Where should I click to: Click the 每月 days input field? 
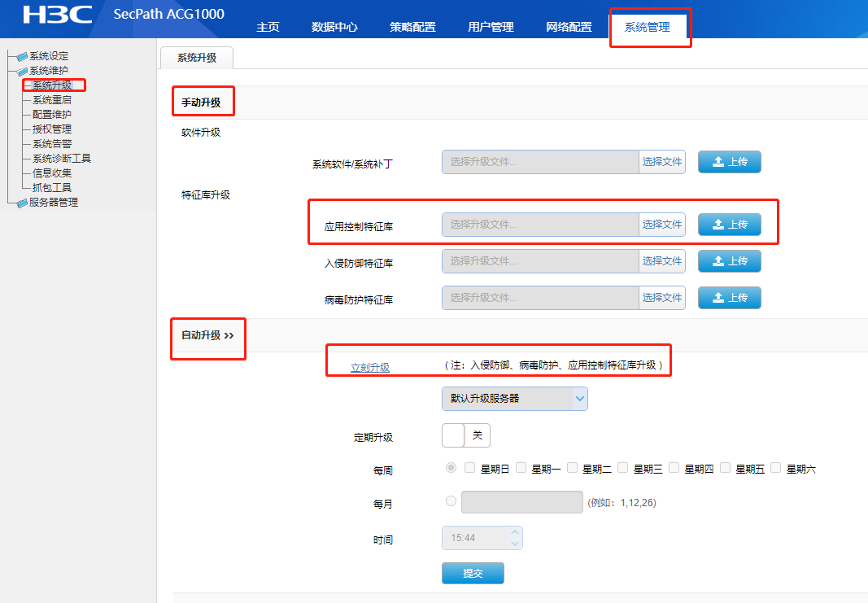[x=522, y=502]
